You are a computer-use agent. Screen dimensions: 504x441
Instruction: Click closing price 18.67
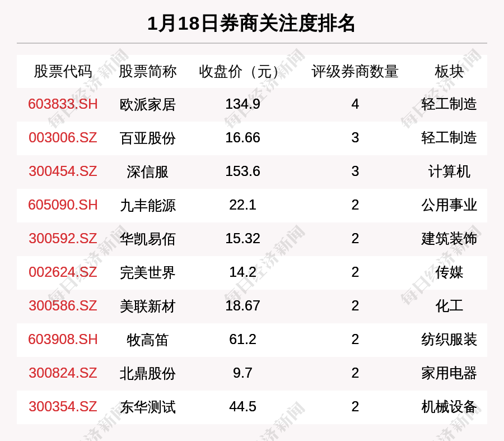coord(242,305)
